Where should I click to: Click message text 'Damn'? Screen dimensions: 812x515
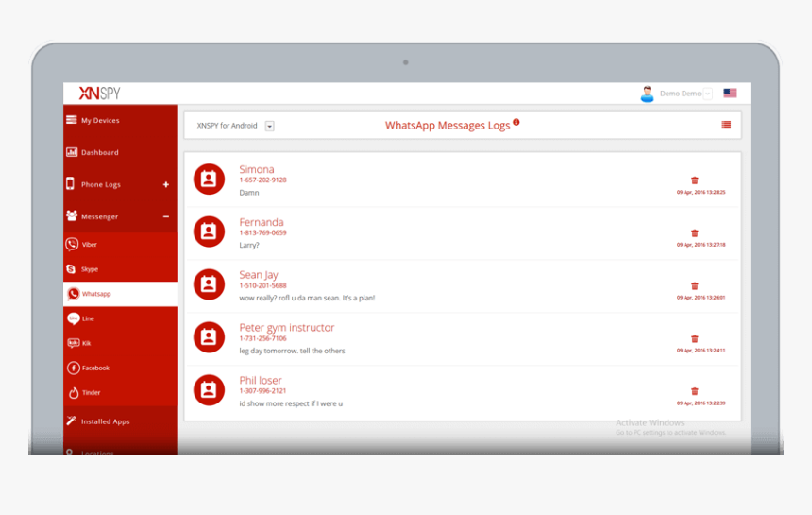248,193
